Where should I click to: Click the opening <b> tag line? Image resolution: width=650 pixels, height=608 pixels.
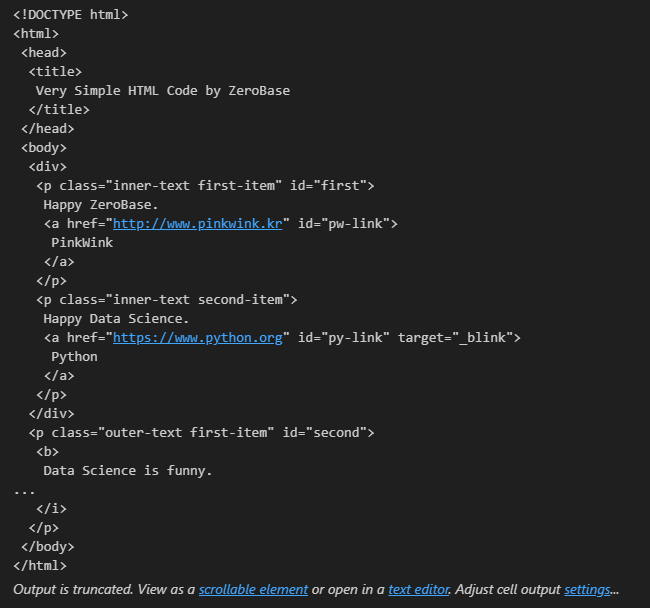pyautogui.click(x=48, y=452)
